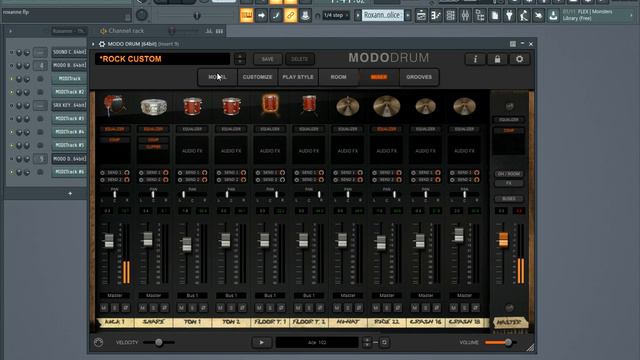Click the stamp icon in FL toolbar

305,16
